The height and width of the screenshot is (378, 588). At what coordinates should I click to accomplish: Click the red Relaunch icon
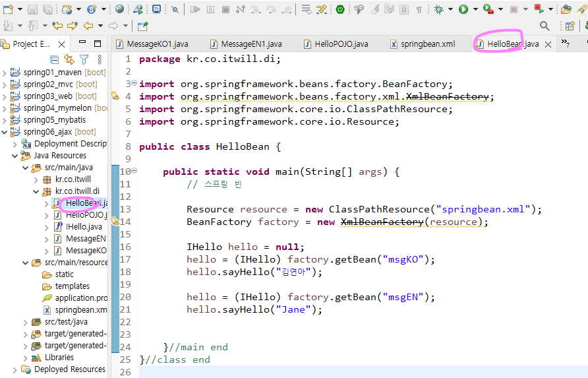pyautogui.click(x=539, y=9)
